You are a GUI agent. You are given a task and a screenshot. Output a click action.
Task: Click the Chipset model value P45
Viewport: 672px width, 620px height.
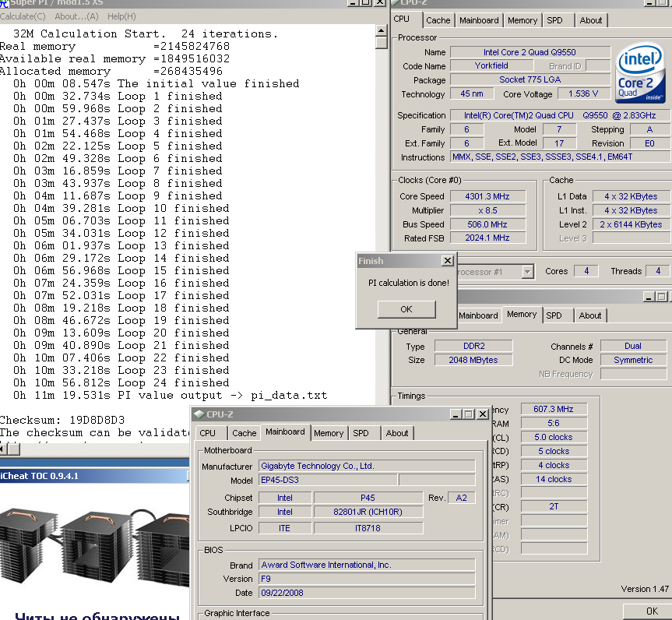[368, 498]
